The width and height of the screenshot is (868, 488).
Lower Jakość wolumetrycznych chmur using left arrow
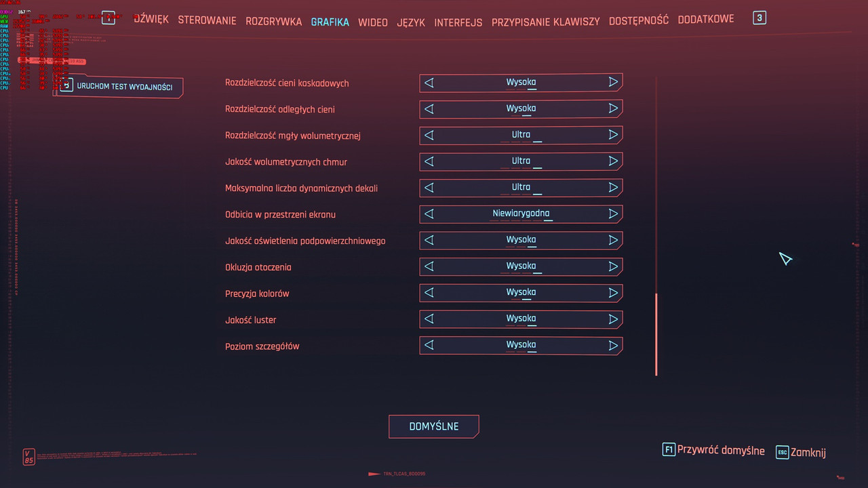[429, 162]
